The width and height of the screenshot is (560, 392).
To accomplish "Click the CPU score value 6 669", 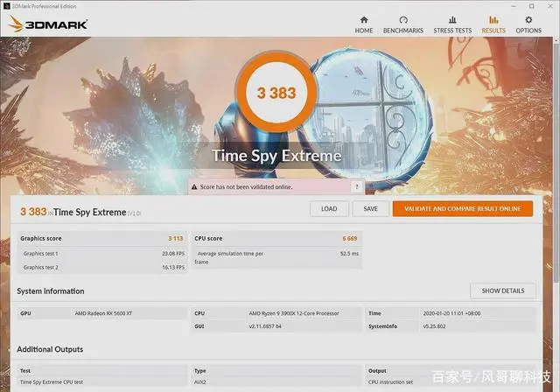I will [x=350, y=238].
